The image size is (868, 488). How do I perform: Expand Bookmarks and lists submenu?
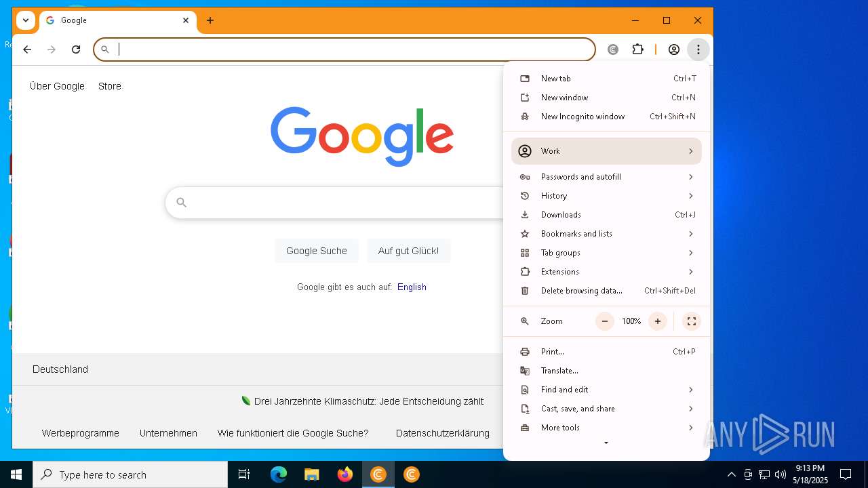tap(607, 234)
